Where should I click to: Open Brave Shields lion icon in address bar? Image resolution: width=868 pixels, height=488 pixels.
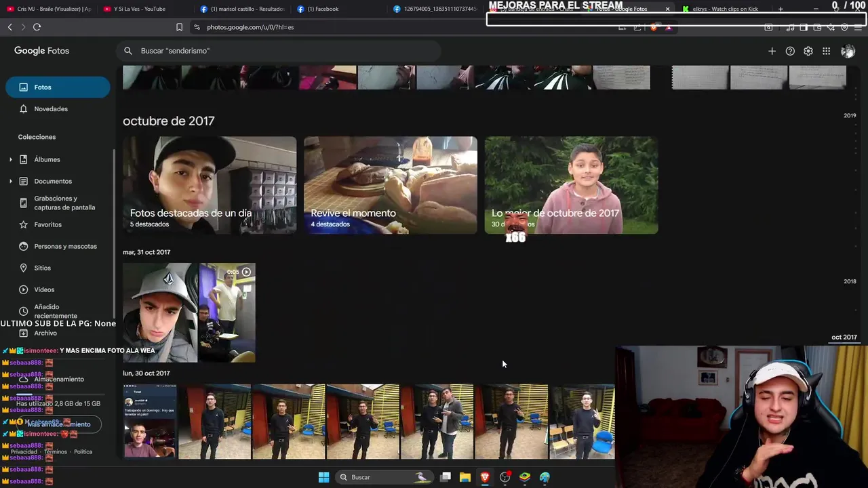click(654, 27)
